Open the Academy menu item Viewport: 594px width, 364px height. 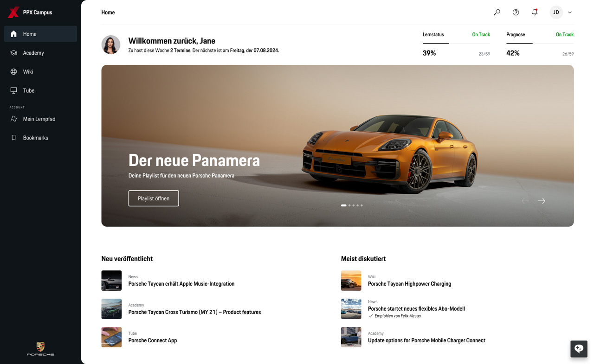pyautogui.click(x=41, y=53)
